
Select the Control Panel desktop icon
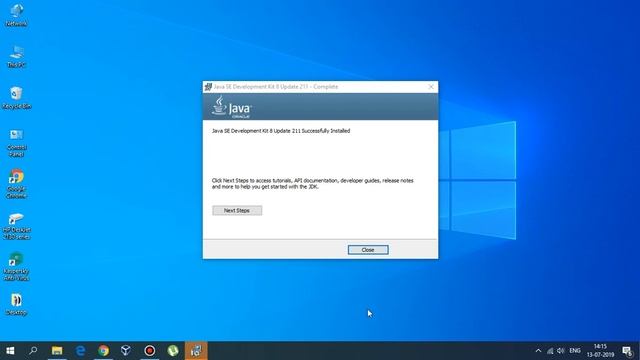[x=16, y=143]
